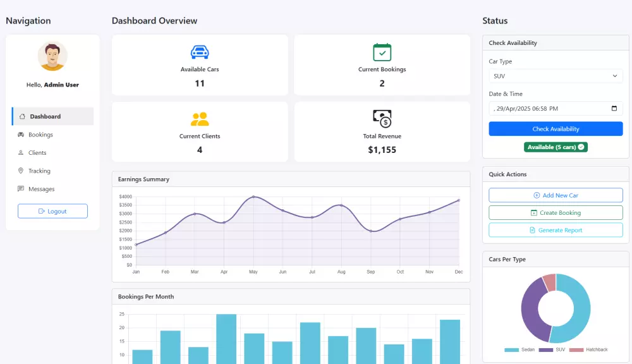Toggle the SUV legend color swatch
This screenshot has height=364, width=632.
point(546,350)
